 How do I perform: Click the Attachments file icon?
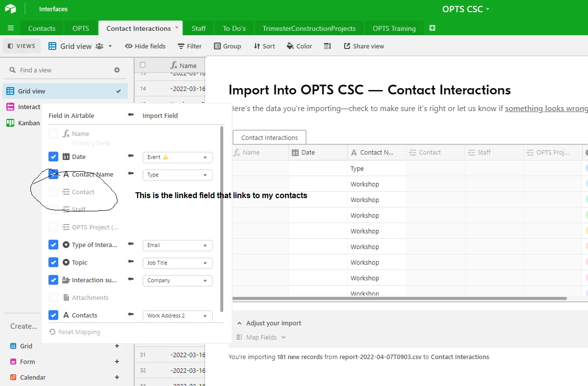pos(66,297)
